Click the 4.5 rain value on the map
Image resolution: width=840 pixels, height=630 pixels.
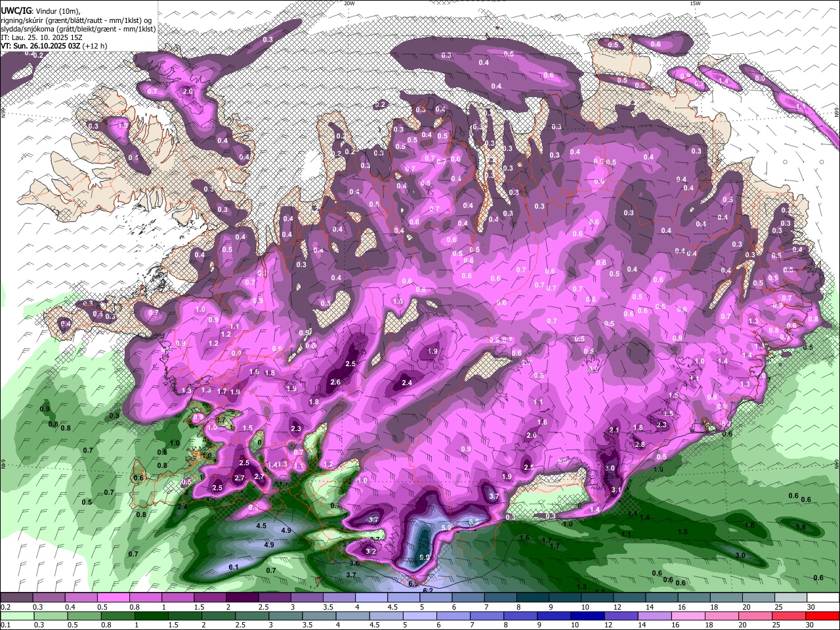261,526
